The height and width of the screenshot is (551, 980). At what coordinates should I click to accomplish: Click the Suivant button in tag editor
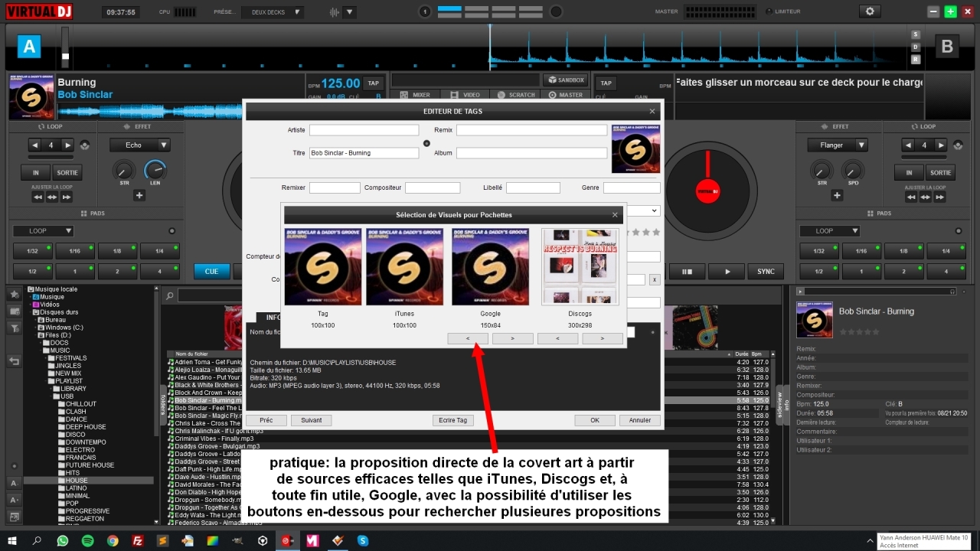tap(312, 420)
